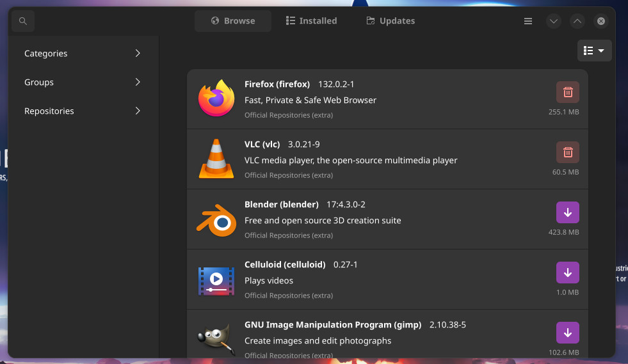Click the Celluloid video player icon
Screen dimensions: 628x364
click(x=216, y=281)
